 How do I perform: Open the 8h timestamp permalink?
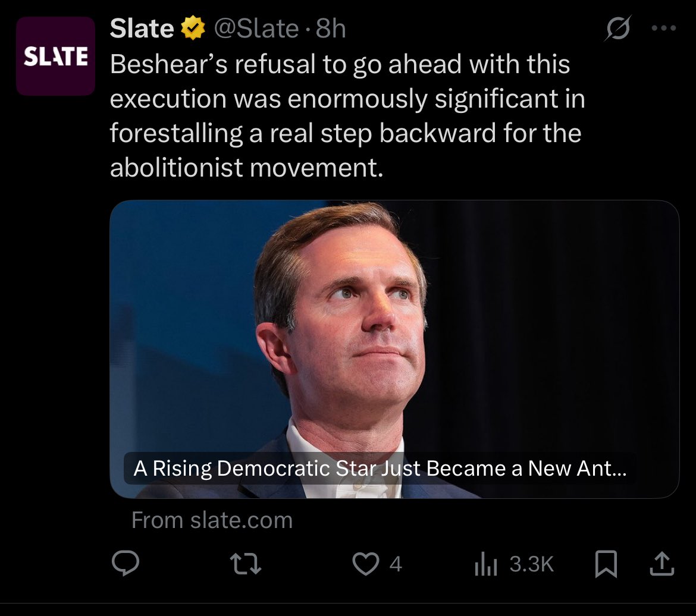[x=331, y=29]
